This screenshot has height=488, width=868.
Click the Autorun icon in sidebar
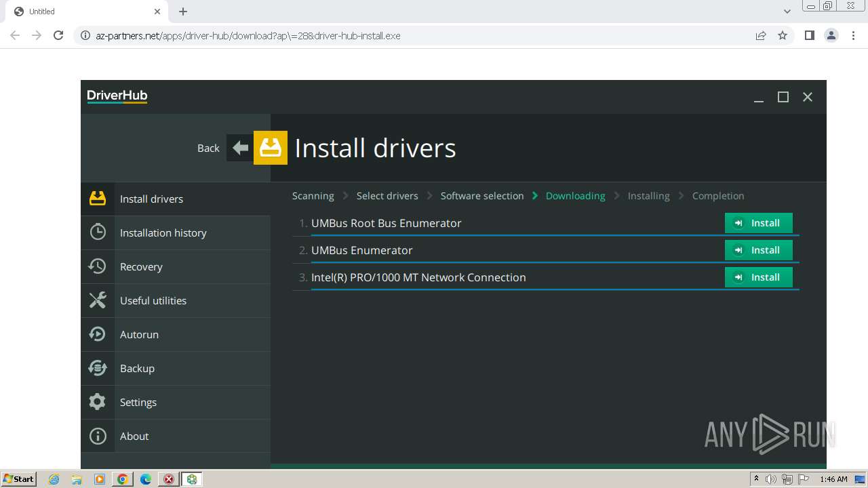(98, 334)
